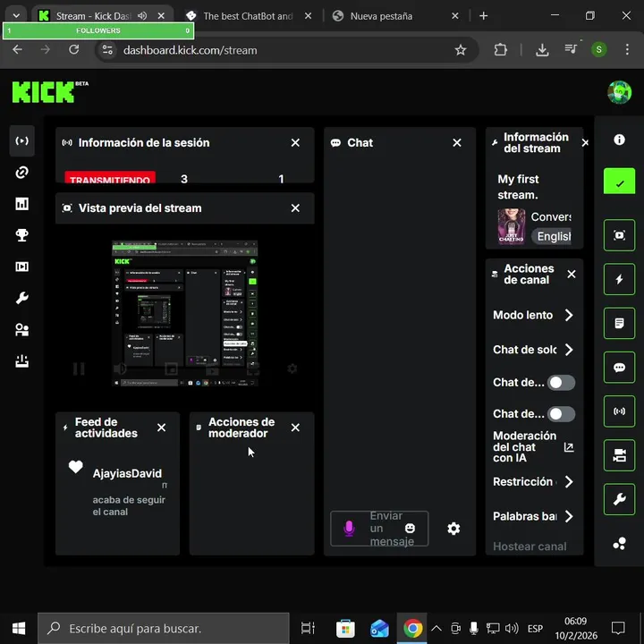Click the bottom tray icon in left sidebar

tap(21, 361)
